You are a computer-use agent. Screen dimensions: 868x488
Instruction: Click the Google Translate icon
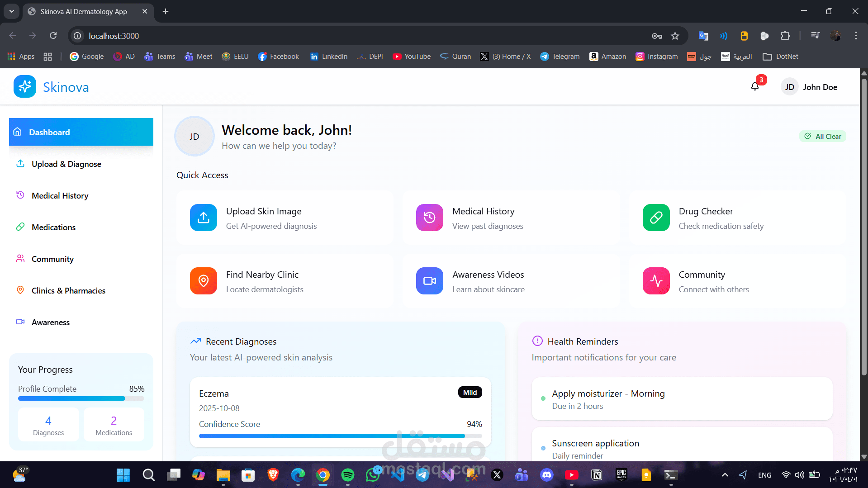[x=703, y=36]
